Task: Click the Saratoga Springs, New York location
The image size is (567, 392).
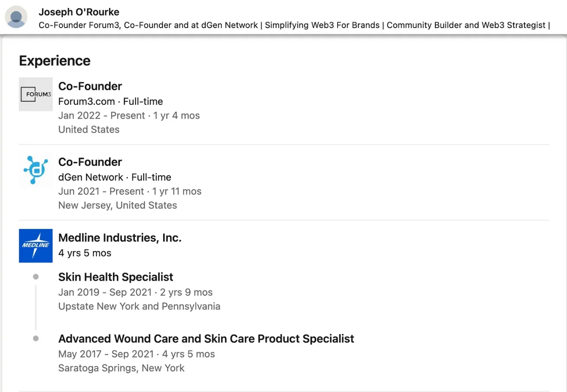Action: tap(121, 368)
